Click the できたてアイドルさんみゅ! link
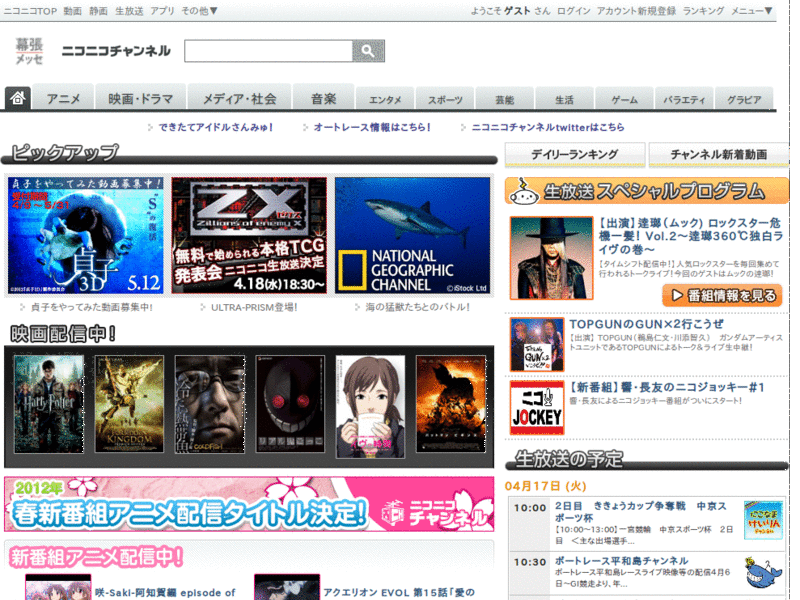The height and width of the screenshot is (600, 800). [x=215, y=127]
